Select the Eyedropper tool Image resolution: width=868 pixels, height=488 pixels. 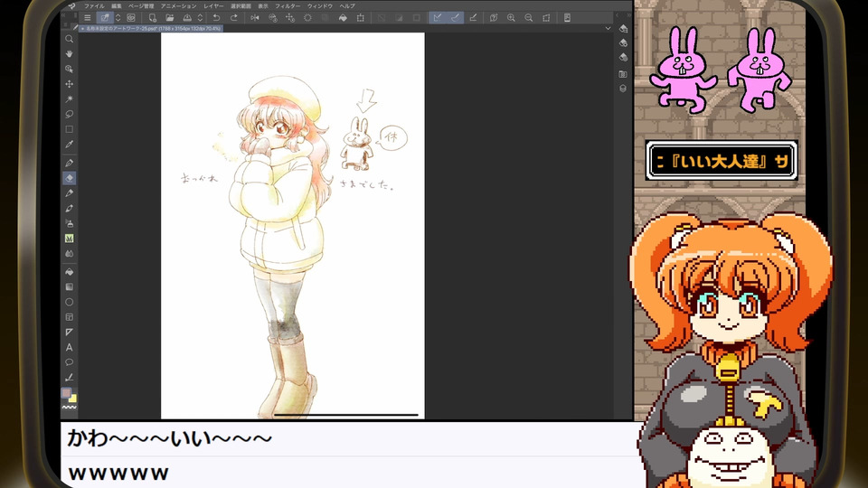pyautogui.click(x=70, y=145)
